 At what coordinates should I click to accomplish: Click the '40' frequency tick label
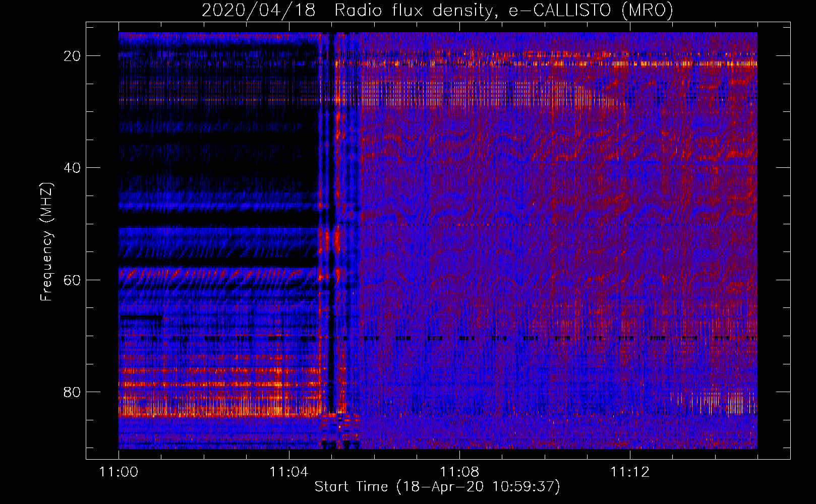[72, 168]
